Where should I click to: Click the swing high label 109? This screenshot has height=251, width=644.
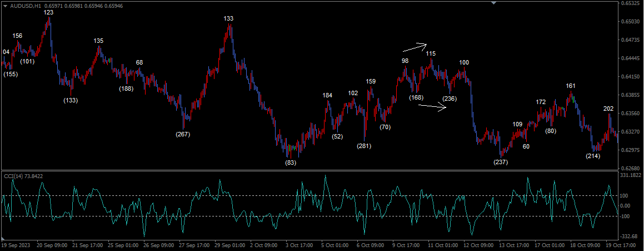517,124
